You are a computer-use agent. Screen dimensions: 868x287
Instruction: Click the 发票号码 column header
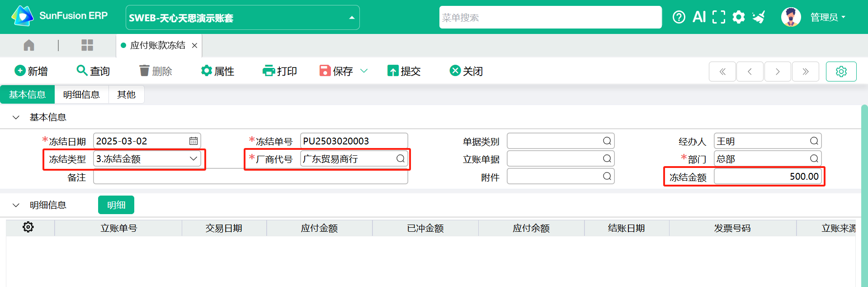[x=732, y=228]
